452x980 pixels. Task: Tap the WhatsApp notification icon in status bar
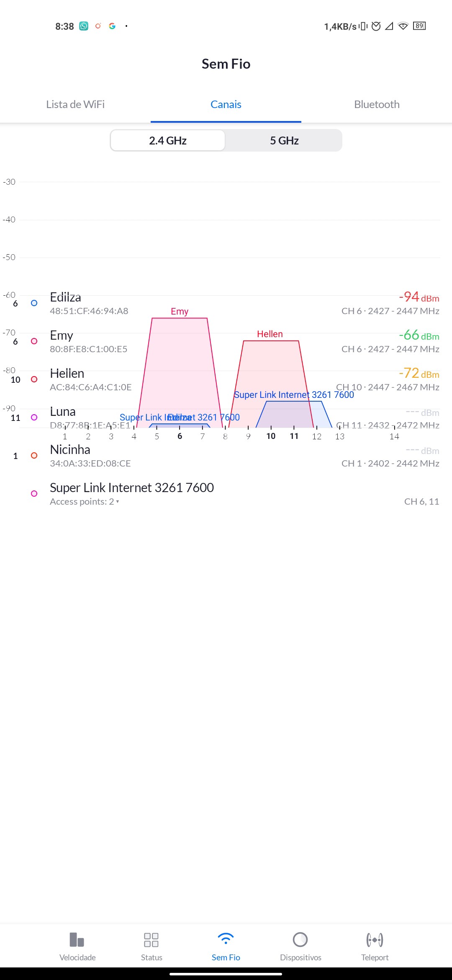pos(84,26)
